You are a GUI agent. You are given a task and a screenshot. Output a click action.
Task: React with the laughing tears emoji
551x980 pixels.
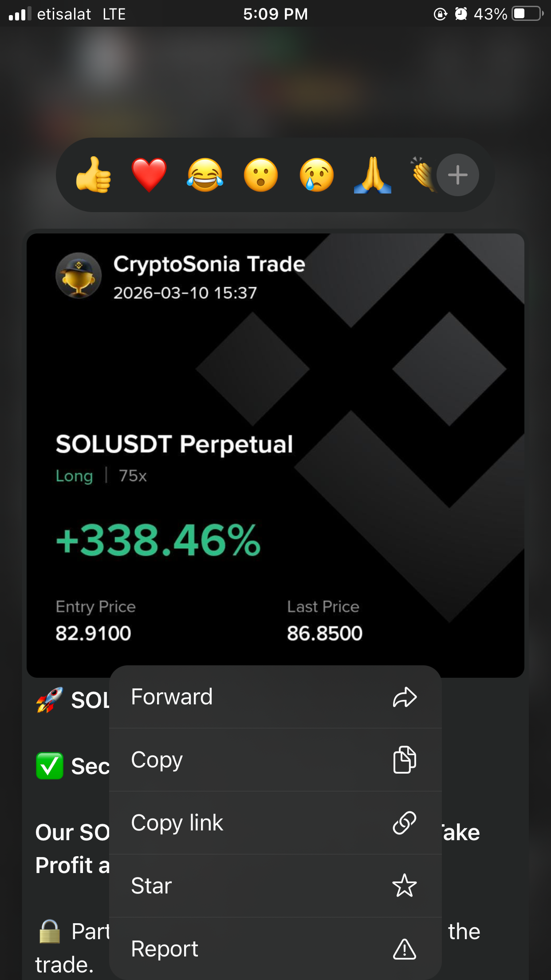pyautogui.click(x=205, y=175)
